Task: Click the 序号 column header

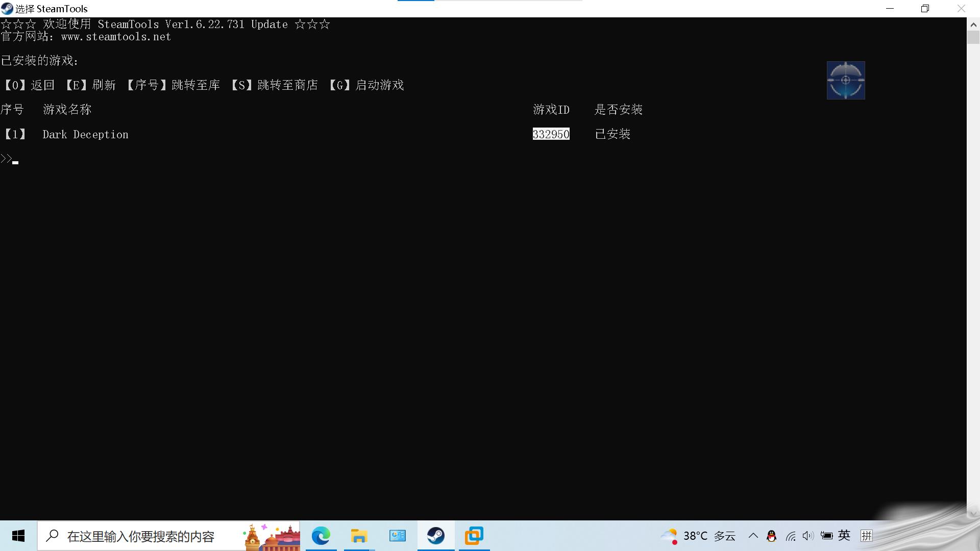Action: click(12, 110)
